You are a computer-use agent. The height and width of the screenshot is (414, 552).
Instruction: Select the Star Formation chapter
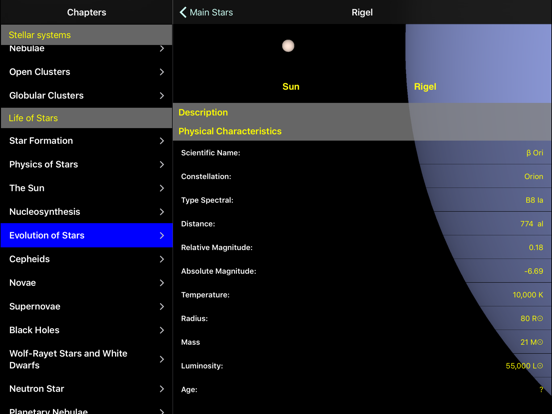pyautogui.click(x=86, y=141)
